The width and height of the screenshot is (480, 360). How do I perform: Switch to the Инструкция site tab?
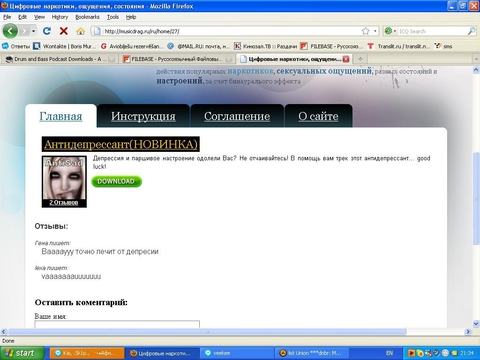pos(143,116)
